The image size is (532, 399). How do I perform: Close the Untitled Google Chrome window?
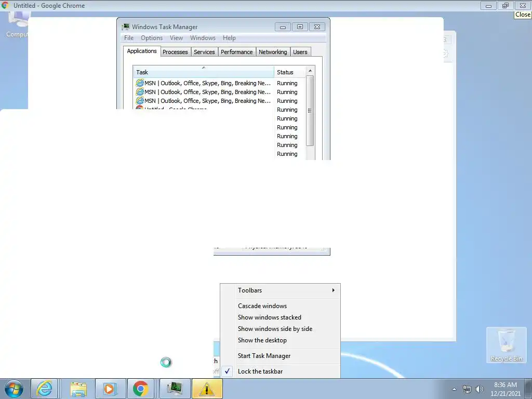[523, 5]
